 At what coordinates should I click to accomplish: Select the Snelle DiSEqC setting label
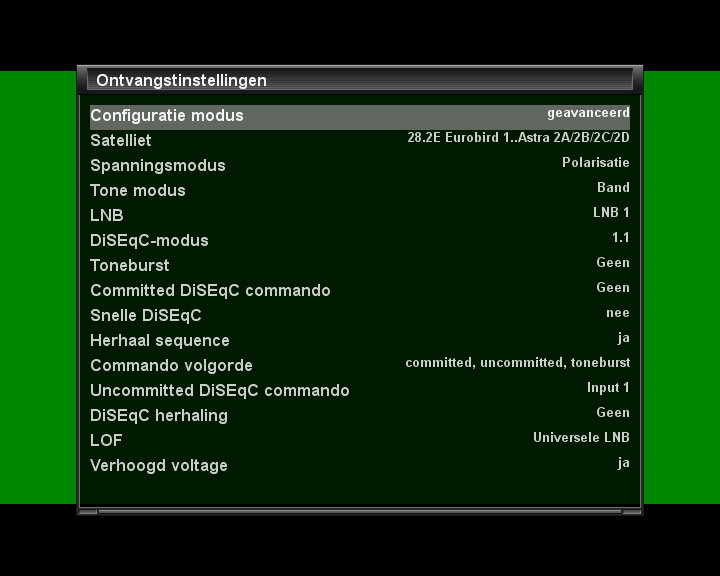(146, 316)
